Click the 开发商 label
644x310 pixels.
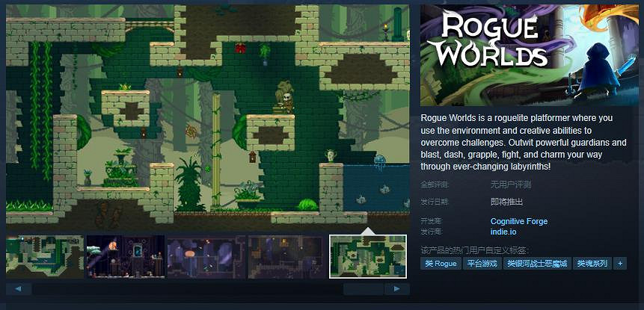point(432,221)
